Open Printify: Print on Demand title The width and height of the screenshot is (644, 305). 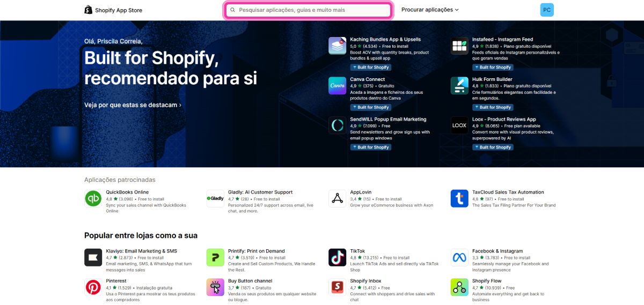[257, 251]
